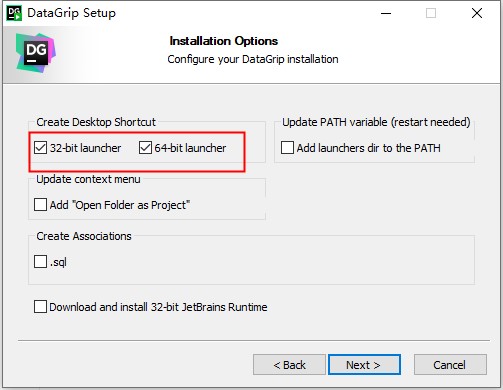Viewport: 503px width, 390px height.
Task: Minimize the DataGrip Setup window
Action: [x=386, y=13]
